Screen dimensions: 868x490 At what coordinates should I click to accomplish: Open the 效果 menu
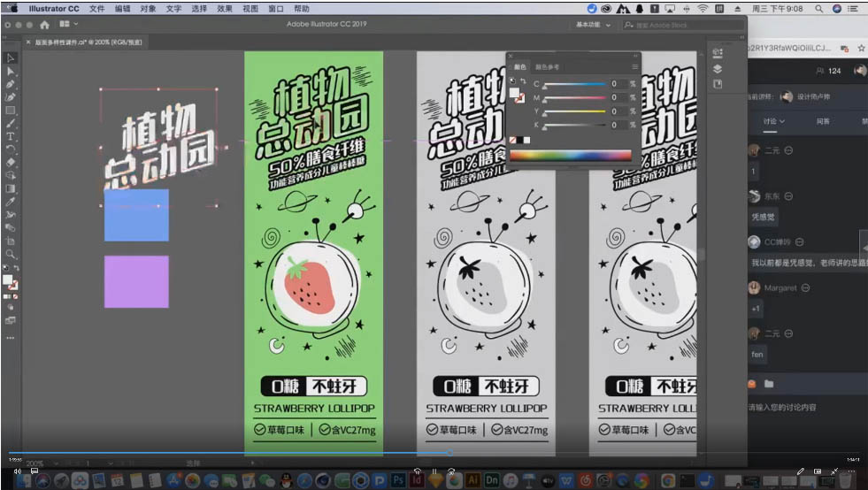224,8
